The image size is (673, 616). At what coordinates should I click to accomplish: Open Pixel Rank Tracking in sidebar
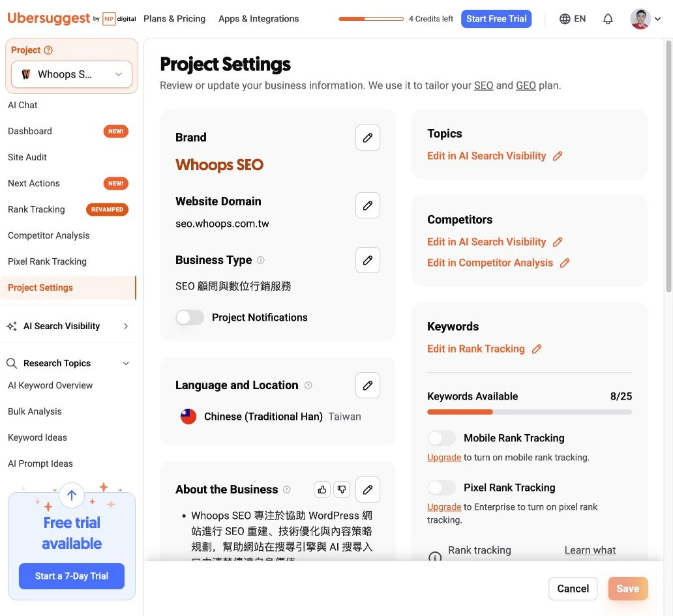click(x=47, y=261)
